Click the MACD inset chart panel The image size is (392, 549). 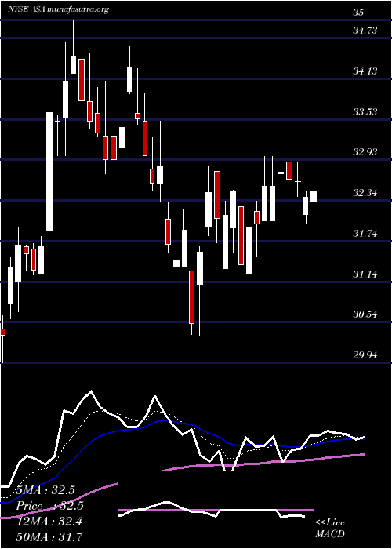click(x=216, y=510)
